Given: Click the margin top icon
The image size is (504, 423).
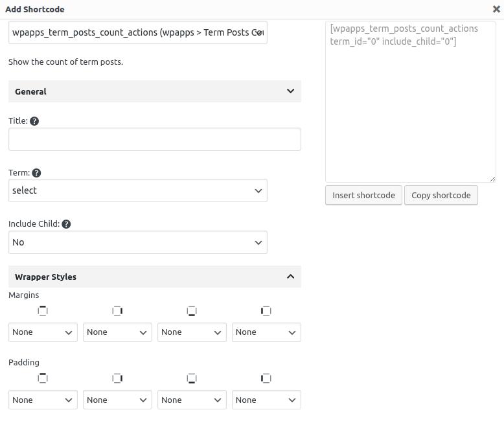Looking at the screenshot, I should tap(43, 311).
